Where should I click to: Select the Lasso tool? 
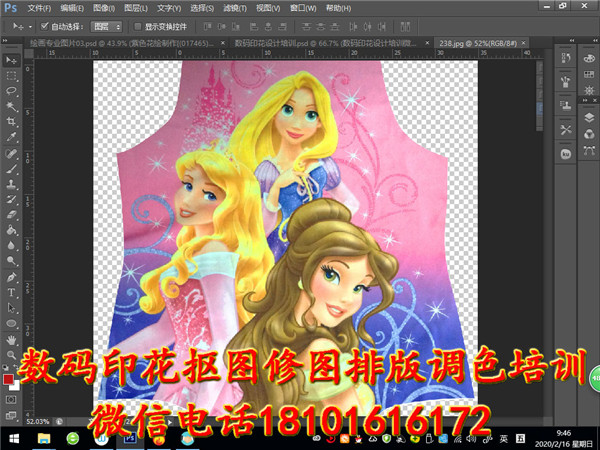coord(11,91)
